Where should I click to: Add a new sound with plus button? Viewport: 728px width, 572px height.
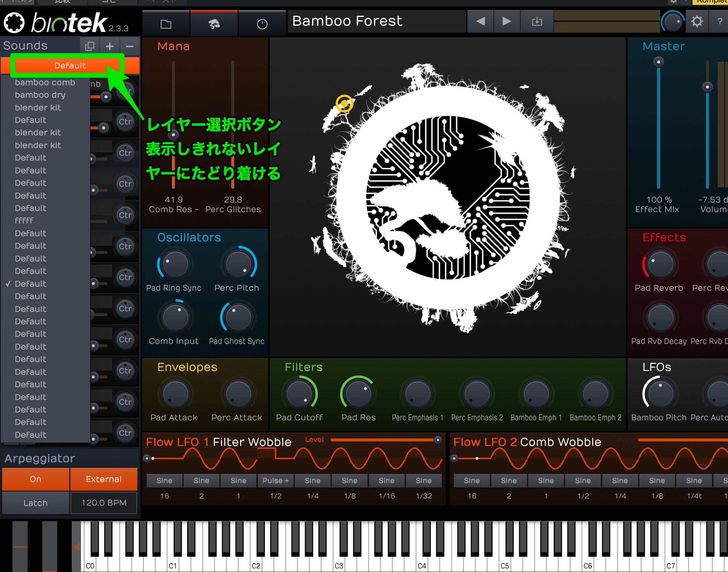pos(110,46)
